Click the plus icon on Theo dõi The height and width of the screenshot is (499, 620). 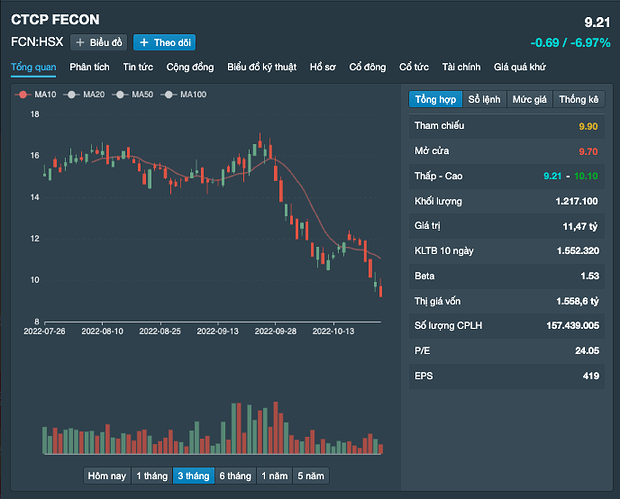pos(144,42)
